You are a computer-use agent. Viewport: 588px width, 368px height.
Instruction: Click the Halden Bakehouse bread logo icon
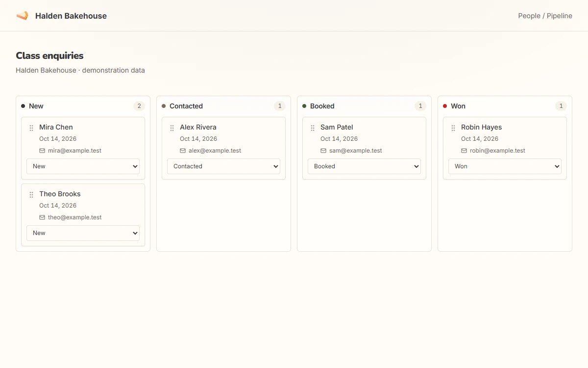(22, 16)
